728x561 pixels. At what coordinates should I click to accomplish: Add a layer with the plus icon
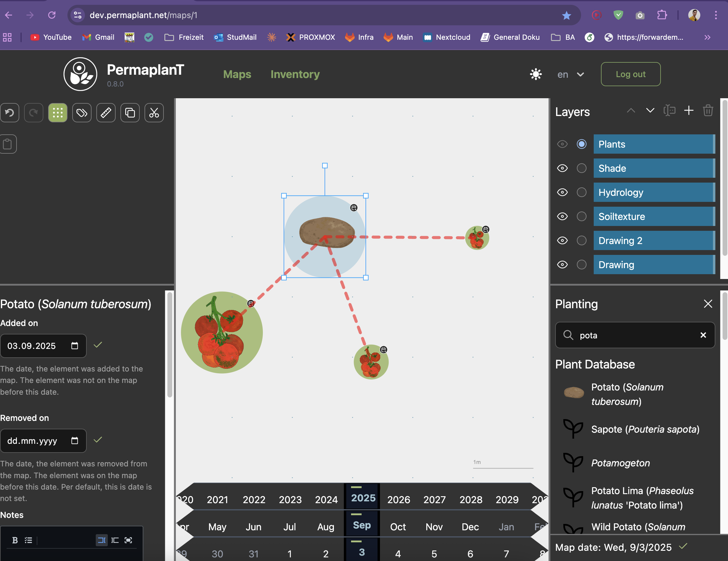(689, 111)
